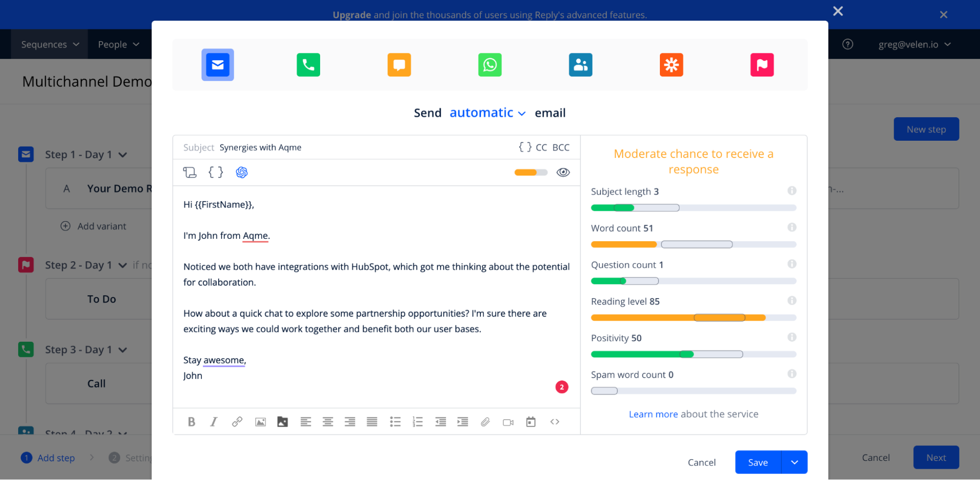Justify the text
Screen dimensions: 980x480
(372, 422)
